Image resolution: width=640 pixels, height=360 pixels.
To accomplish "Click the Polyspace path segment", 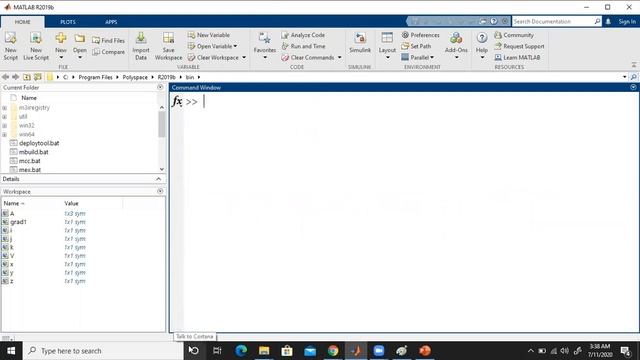I will coord(135,77).
